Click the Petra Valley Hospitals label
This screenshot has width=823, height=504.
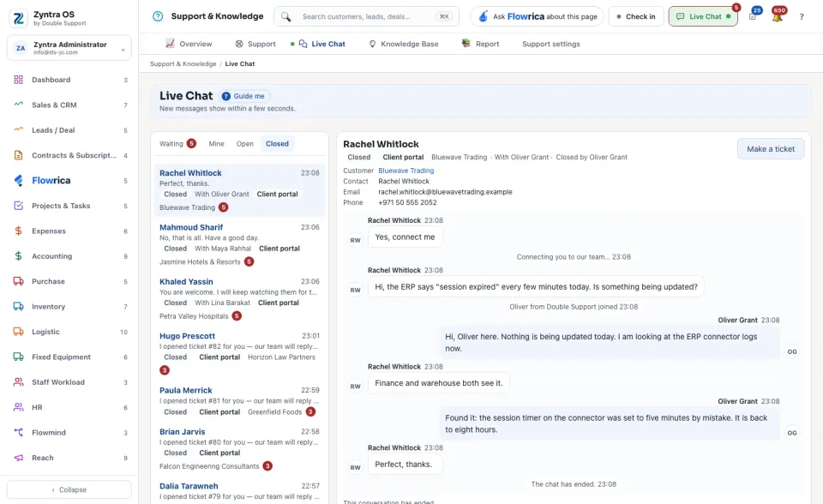coord(194,316)
